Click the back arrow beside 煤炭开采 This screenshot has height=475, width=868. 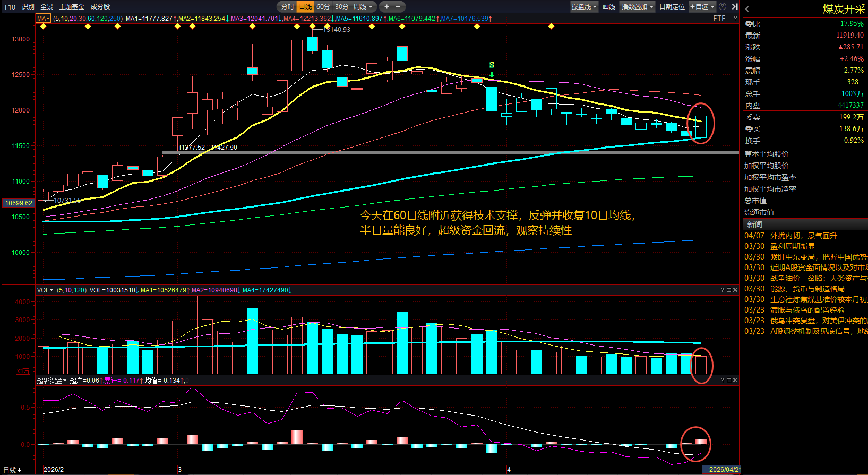point(747,9)
